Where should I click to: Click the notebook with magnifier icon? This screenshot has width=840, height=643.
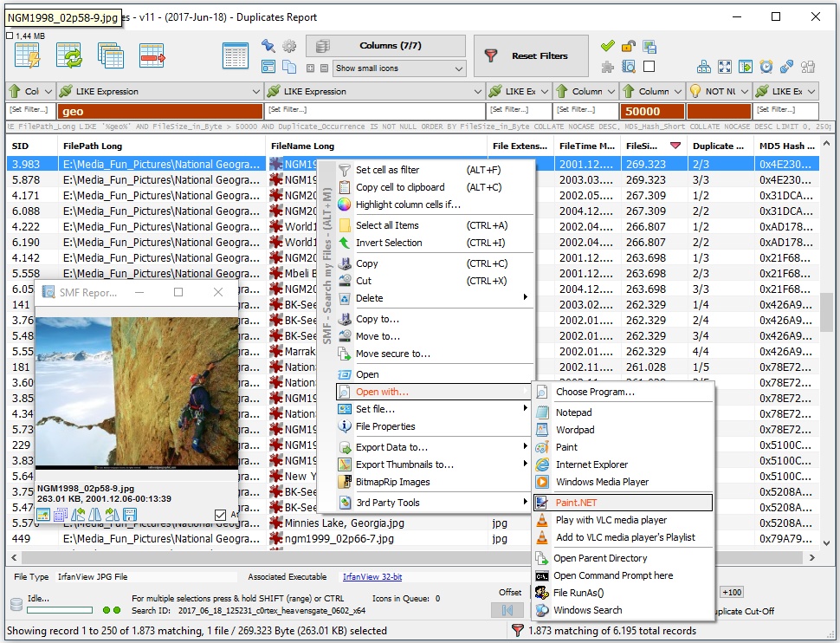point(629,67)
